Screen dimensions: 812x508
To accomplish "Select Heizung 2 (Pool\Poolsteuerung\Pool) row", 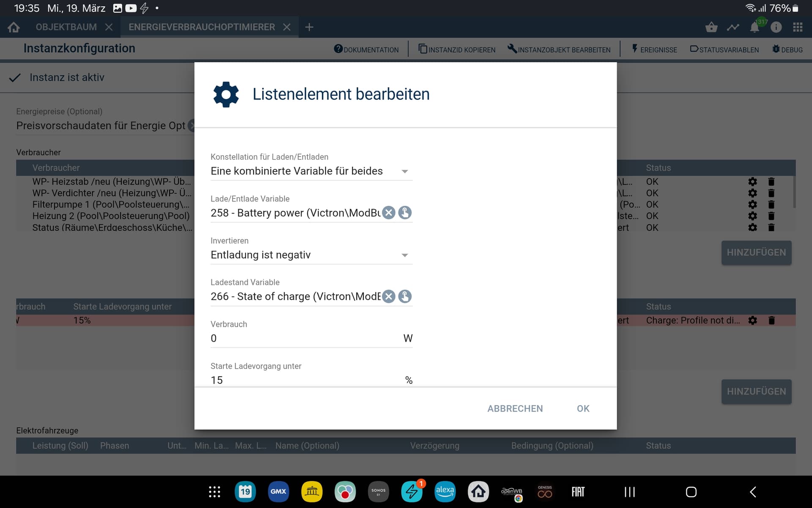I will pos(111,216).
